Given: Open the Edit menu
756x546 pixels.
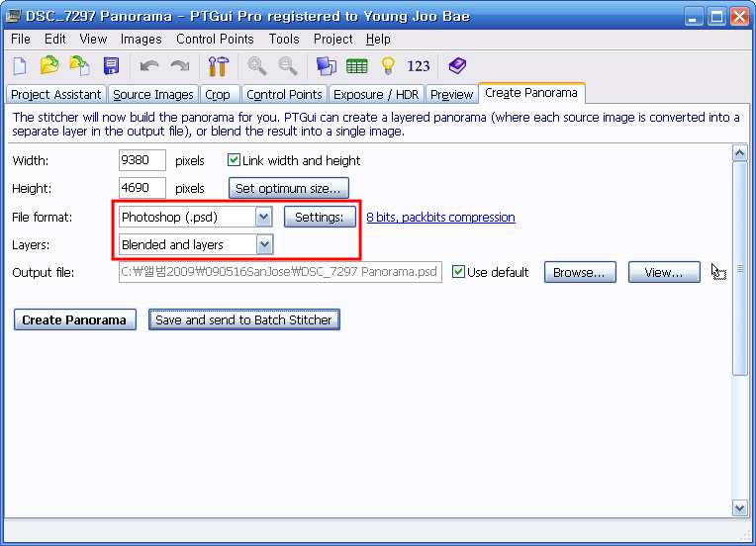Looking at the screenshot, I should click(55, 39).
